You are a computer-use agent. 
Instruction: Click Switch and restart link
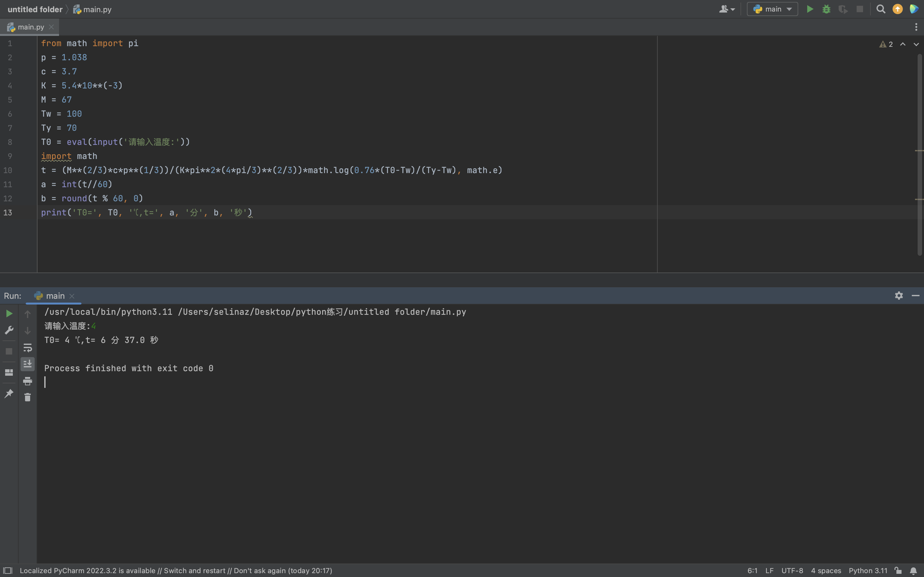click(x=194, y=571)
